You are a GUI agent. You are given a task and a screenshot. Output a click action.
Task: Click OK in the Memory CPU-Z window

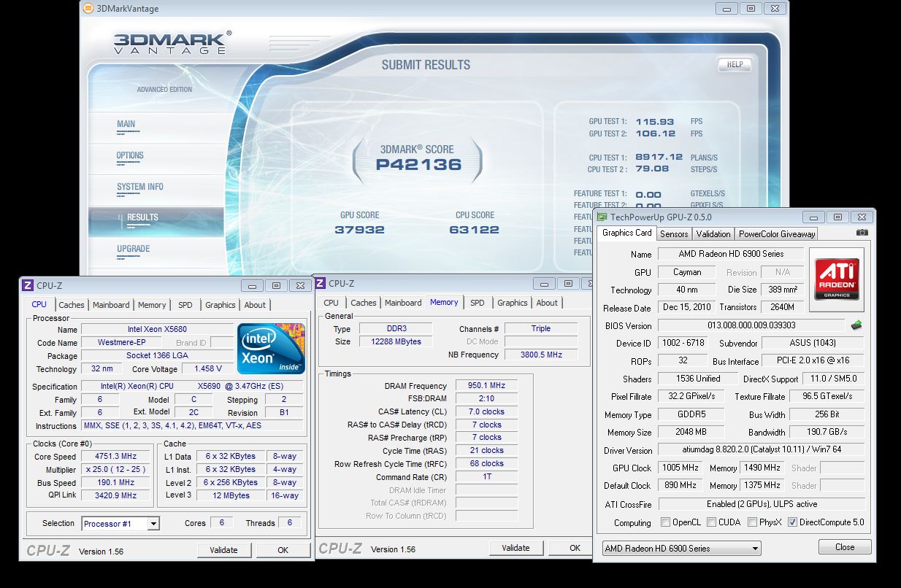click(572, 548)
